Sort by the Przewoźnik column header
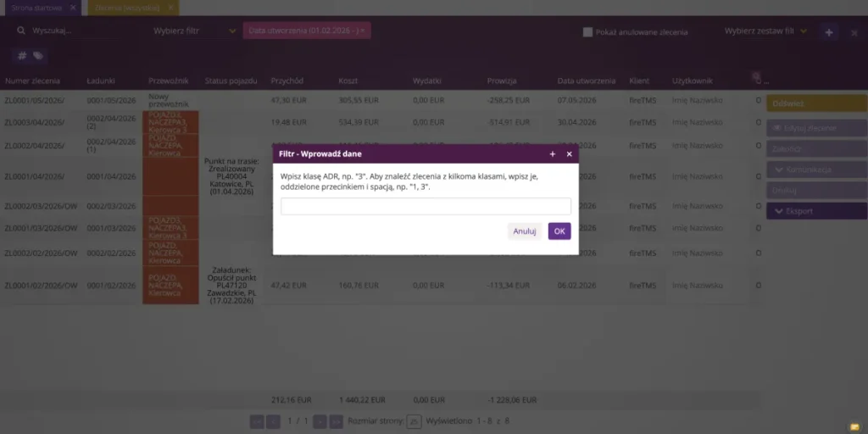The width and height of the screenshot is (868, 434). [169, 81]
